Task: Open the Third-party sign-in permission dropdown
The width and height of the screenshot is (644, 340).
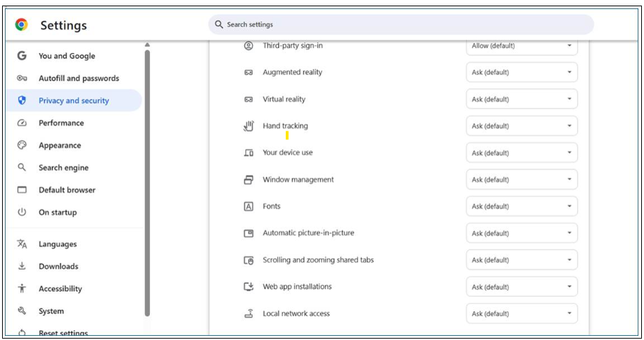Action: pos(521,46)
